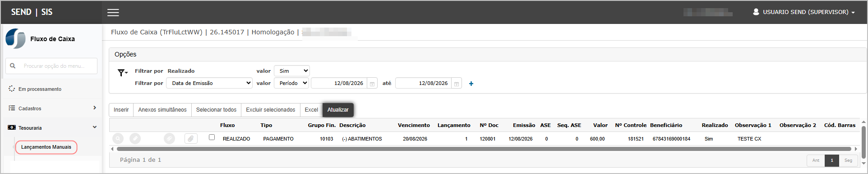Viewport: 868px width, 174px height.
Task: Click the vertical scrollbar down arrow
Action: coord(863,163)
